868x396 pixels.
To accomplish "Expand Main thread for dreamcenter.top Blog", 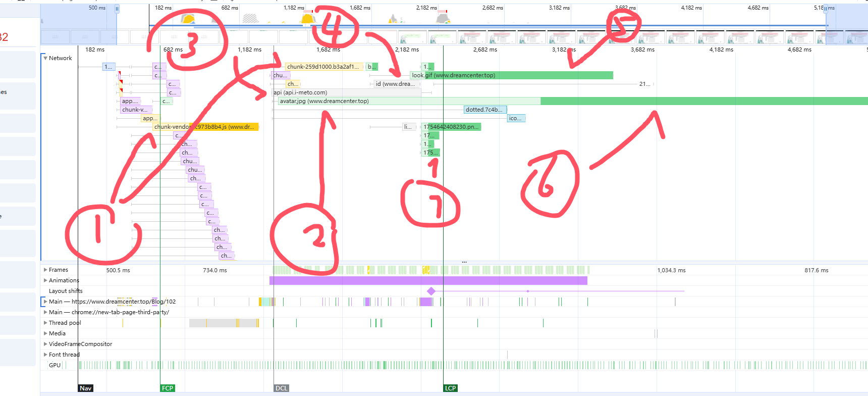I will click(45, 302).
